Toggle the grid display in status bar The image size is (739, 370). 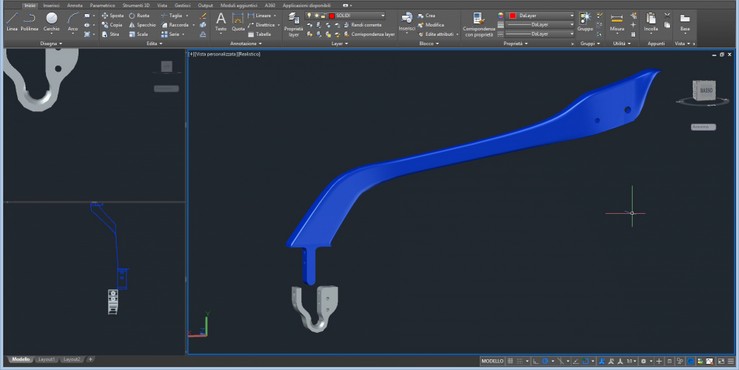point(510,361)
